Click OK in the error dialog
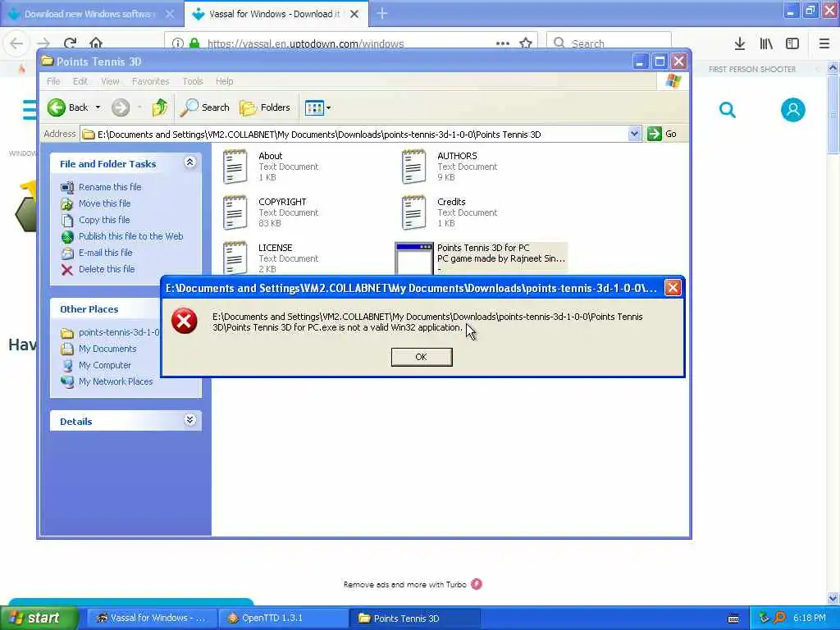Screen dimensions: 840x630 [x=422, y=357]
